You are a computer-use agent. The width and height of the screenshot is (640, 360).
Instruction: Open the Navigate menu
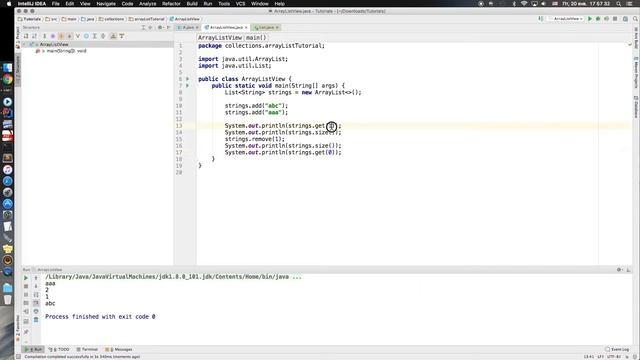[106, 4]
